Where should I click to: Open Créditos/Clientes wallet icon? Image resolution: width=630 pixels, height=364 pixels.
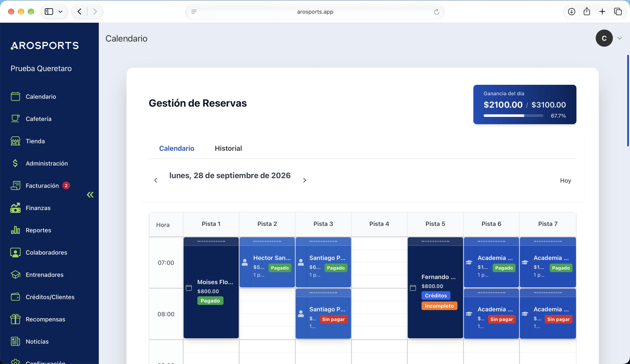(15, 297)
